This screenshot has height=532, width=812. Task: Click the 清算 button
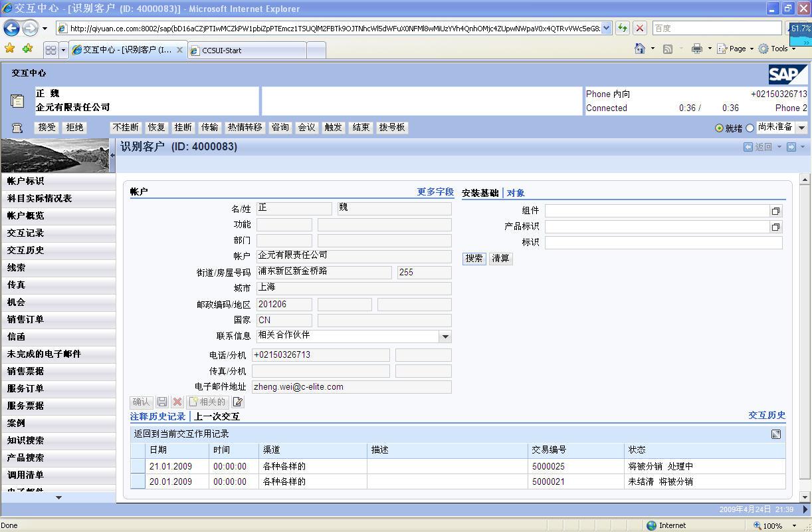(x=501, y=259)
